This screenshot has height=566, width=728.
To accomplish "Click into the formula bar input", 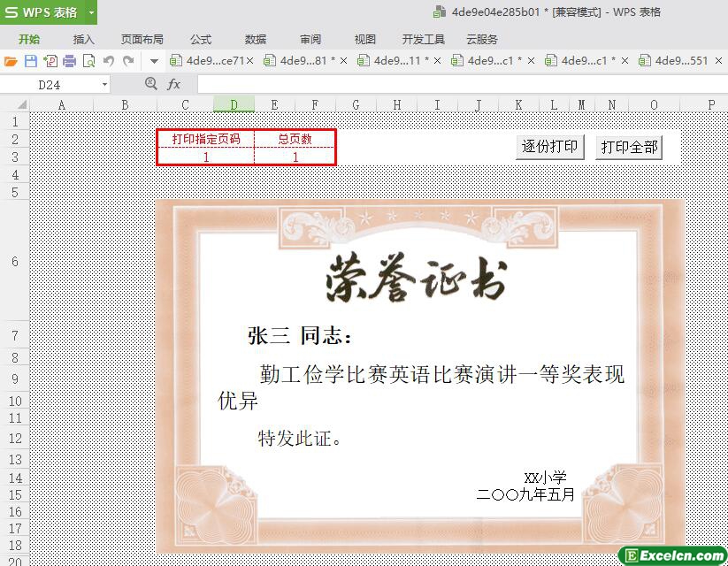I will pyautogui.click(x=463, y=85).
